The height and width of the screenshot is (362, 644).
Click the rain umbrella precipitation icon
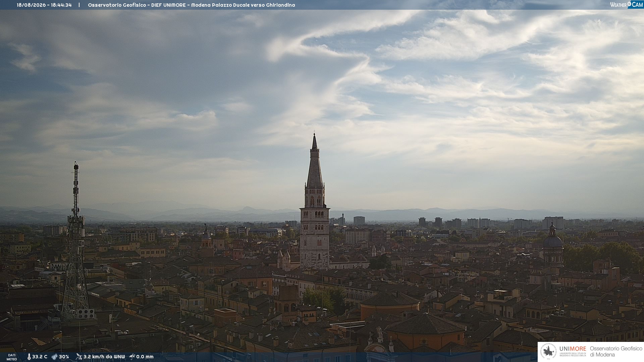pos(132,357)
